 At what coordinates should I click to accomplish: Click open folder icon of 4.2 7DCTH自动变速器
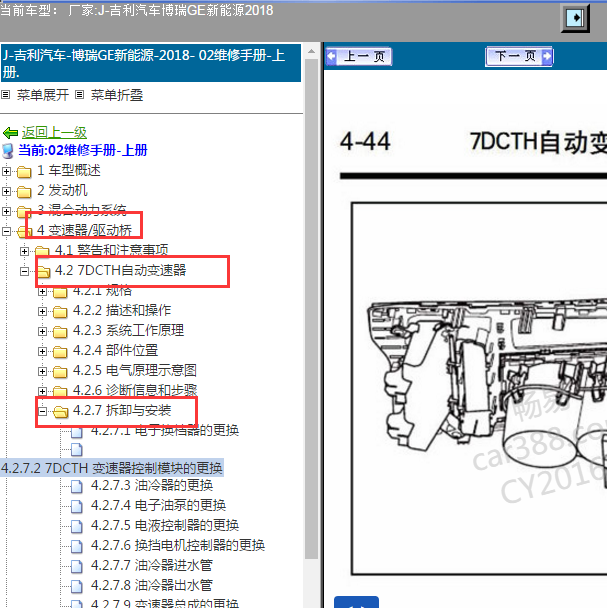[43, 271]
